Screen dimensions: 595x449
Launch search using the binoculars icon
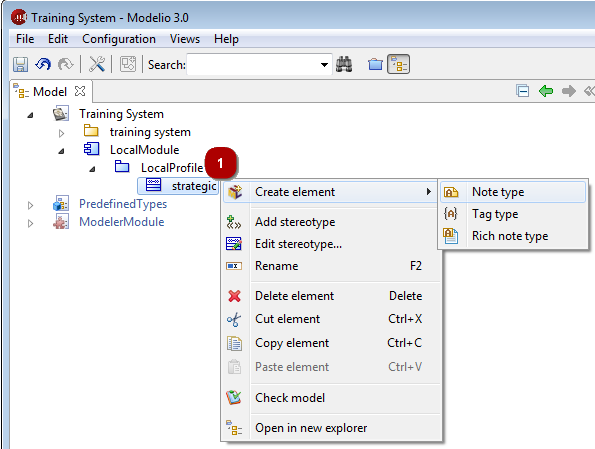tap(344, 64)
